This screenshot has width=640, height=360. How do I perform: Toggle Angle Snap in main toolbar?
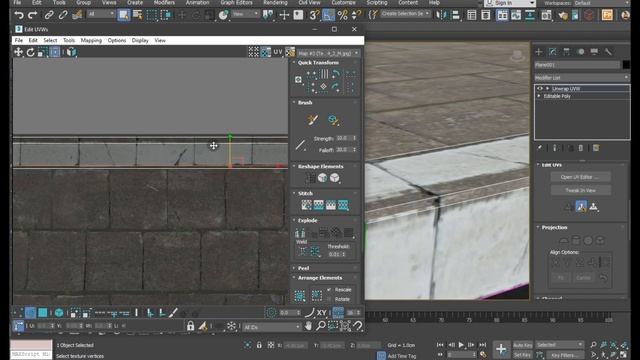tap(328, 15)
